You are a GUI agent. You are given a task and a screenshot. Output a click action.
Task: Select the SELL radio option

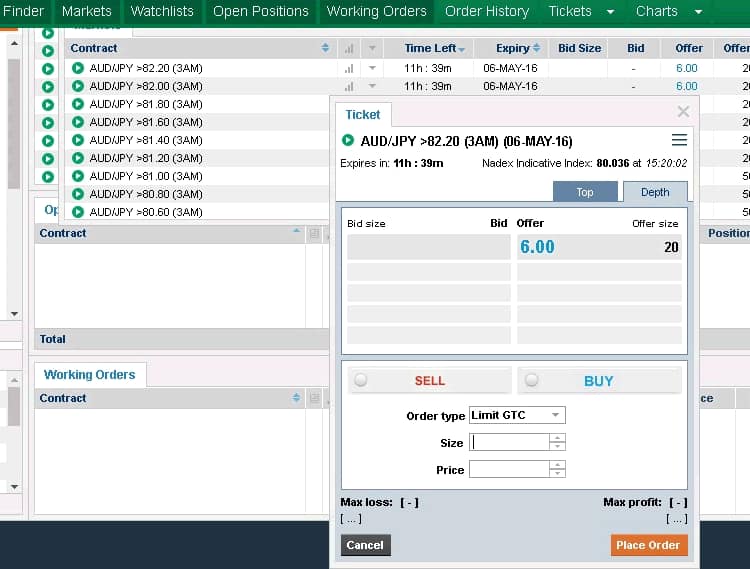[x=361, y=380]
